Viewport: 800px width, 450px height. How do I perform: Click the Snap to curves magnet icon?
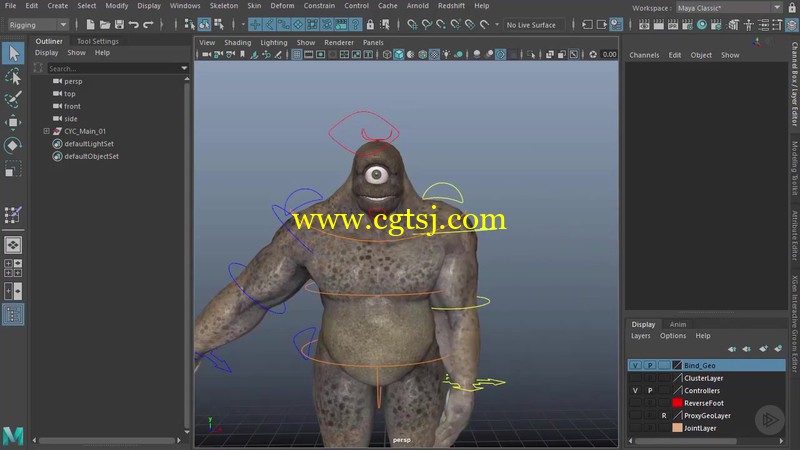[x=427, y=24]
